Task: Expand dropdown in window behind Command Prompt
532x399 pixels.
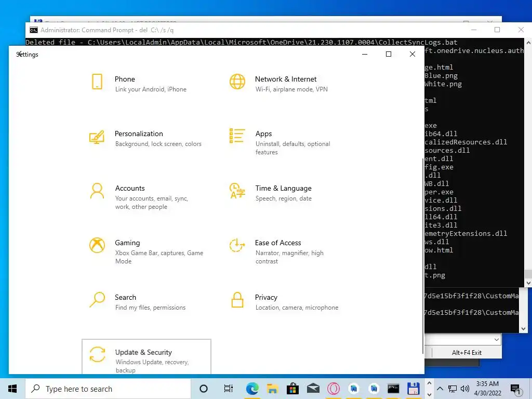Action: tap(496, 340)
